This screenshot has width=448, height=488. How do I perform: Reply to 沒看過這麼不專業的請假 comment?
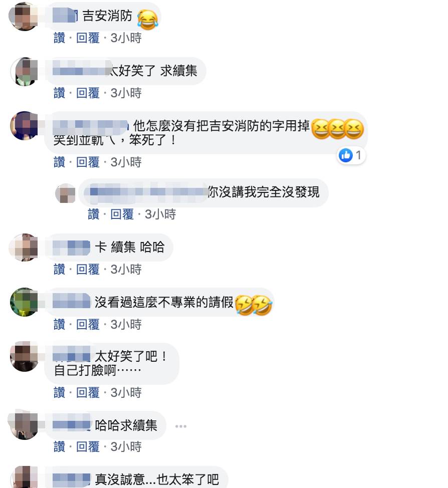click(x=88, y=324)
